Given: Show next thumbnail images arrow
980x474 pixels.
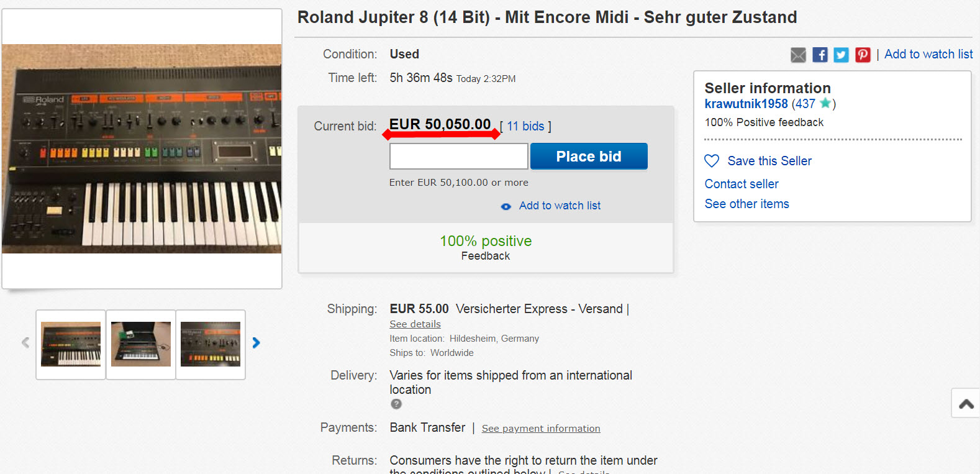Looking at the screenshot, I should point(256,342).
